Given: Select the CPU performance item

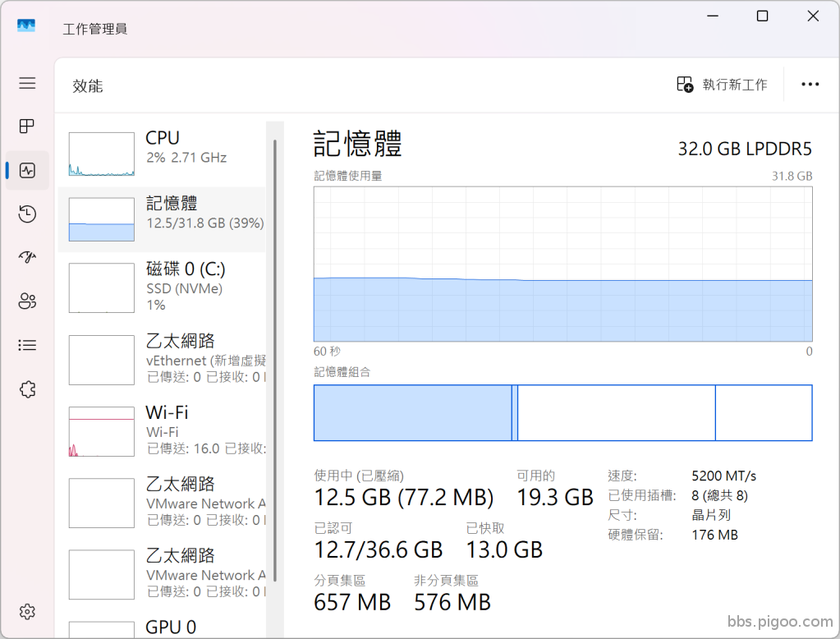Looking at the screenshot, I should point(162,155).
